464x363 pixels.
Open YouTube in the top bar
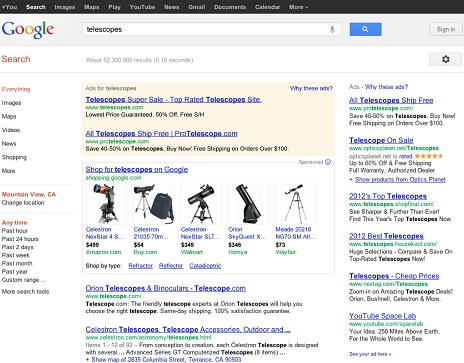click(142, 7)
